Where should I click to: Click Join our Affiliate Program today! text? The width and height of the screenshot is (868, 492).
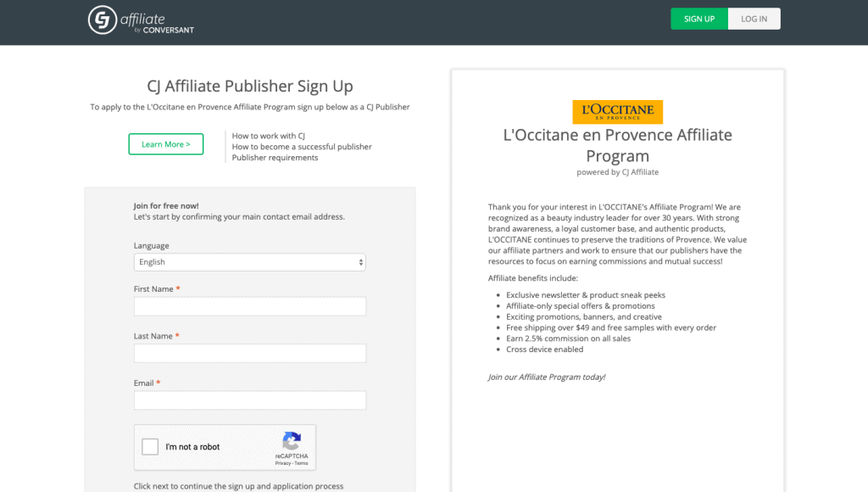[547, 377]
